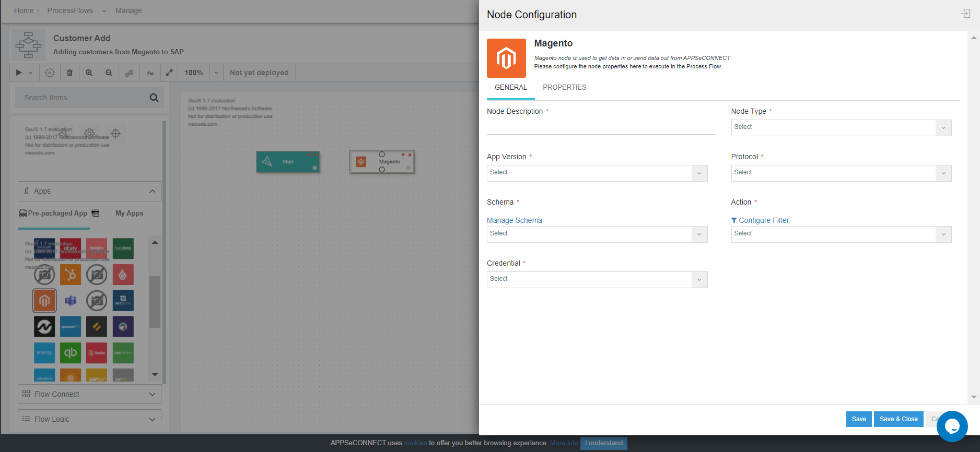Select the FusionRetail app tile

tap(123, 248)
